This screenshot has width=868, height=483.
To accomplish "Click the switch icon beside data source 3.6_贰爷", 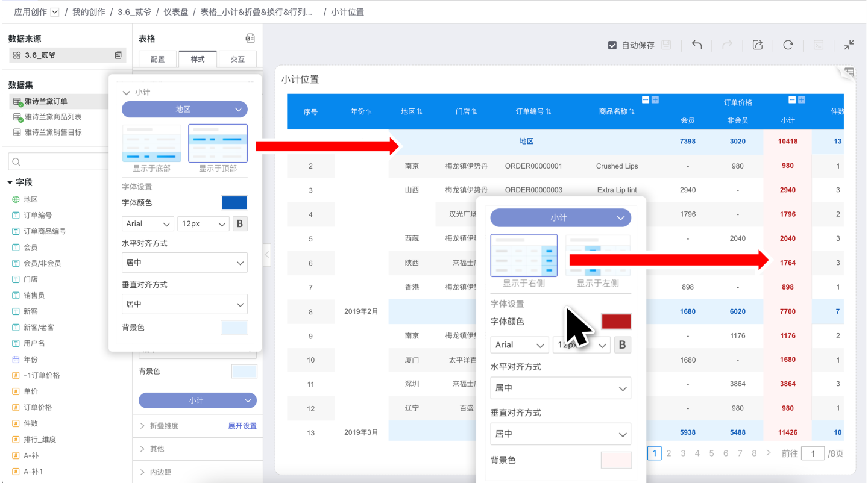I will pyautogui.click(x=119, y=55).
